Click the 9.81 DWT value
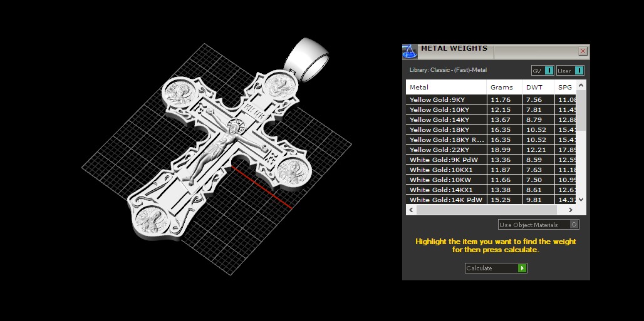This screenshot has height=321, width=644. 534,200
